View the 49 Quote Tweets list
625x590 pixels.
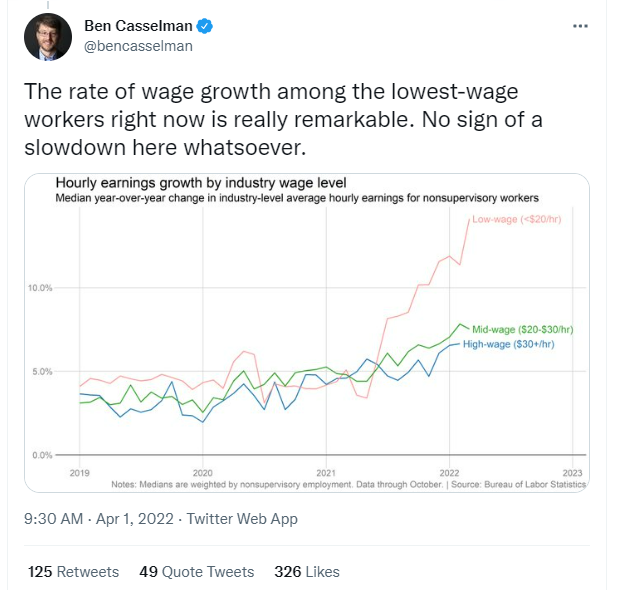coord(197,572)
